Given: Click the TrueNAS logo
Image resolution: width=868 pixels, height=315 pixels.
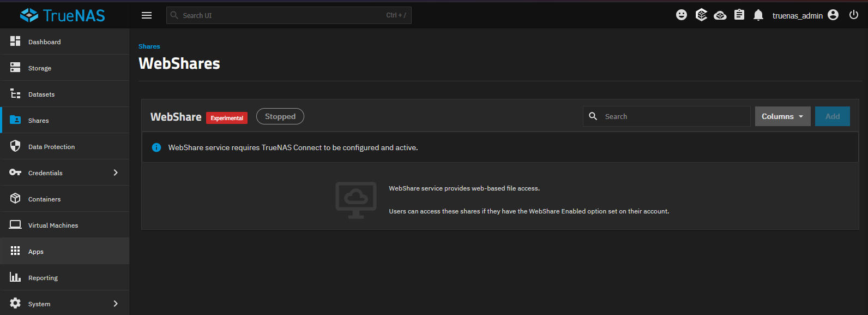Looking at the screenshot, I should 63,15.
